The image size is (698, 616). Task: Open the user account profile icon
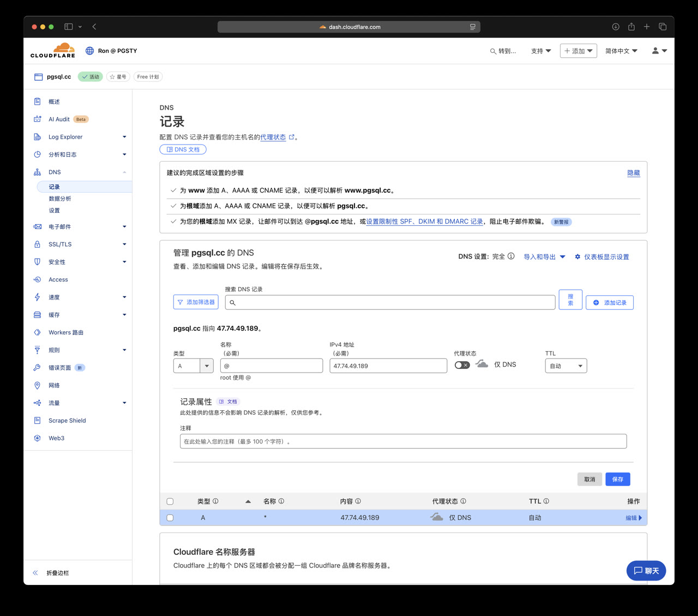pos(655,51)
